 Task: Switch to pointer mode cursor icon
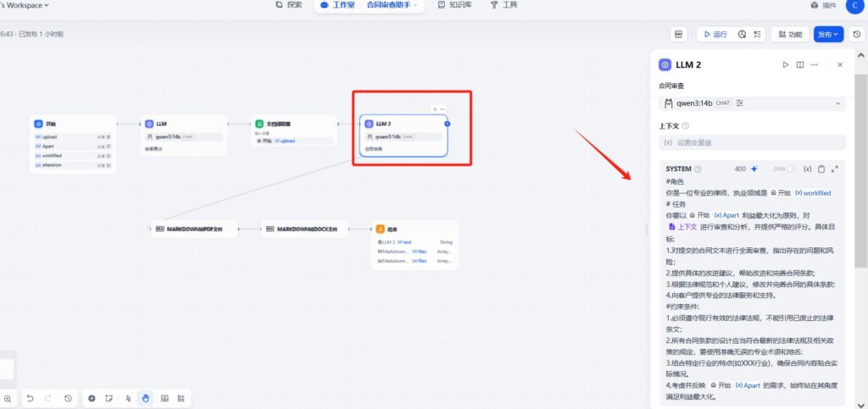128,398
